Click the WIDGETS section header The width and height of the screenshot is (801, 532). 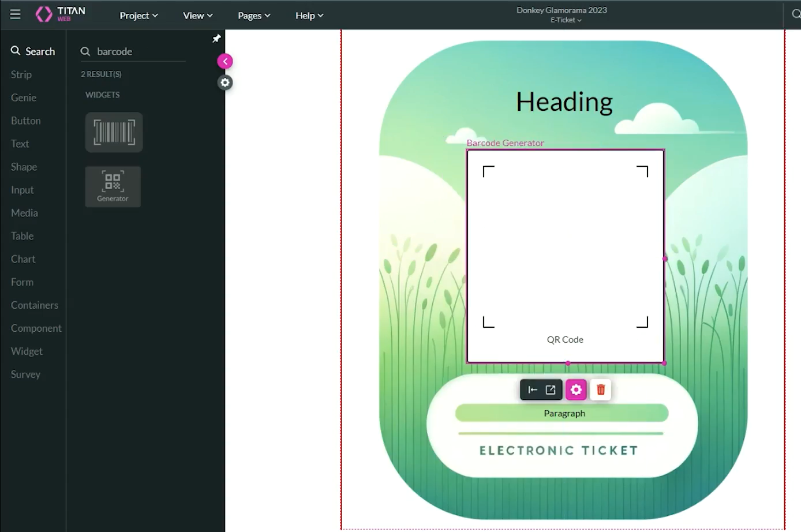[103, 95]
